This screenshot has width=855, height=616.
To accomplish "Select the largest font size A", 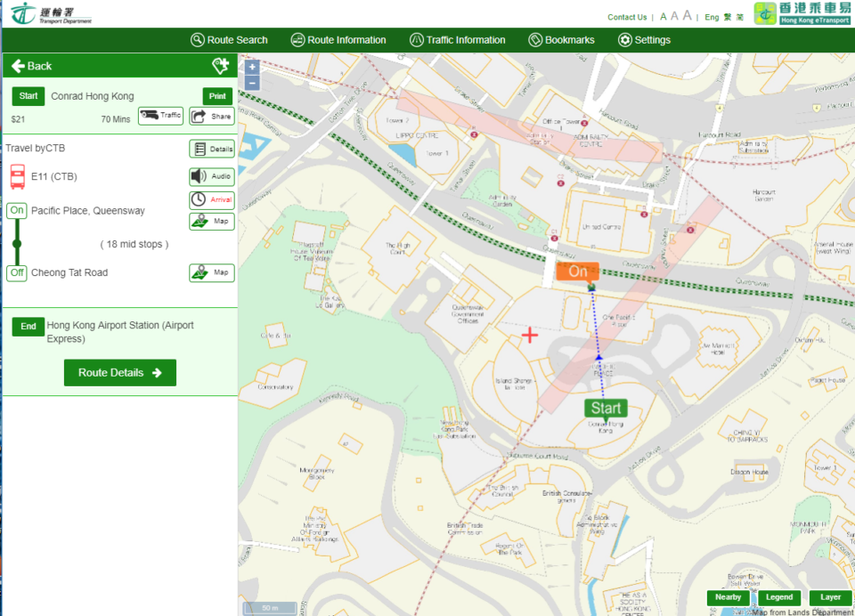I will [x=688, y=16].
